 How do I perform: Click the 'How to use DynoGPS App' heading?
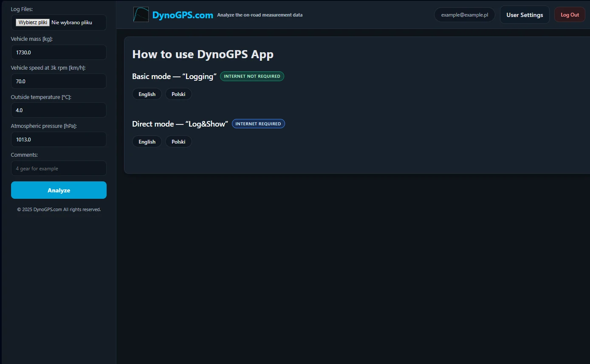point(203,54)
